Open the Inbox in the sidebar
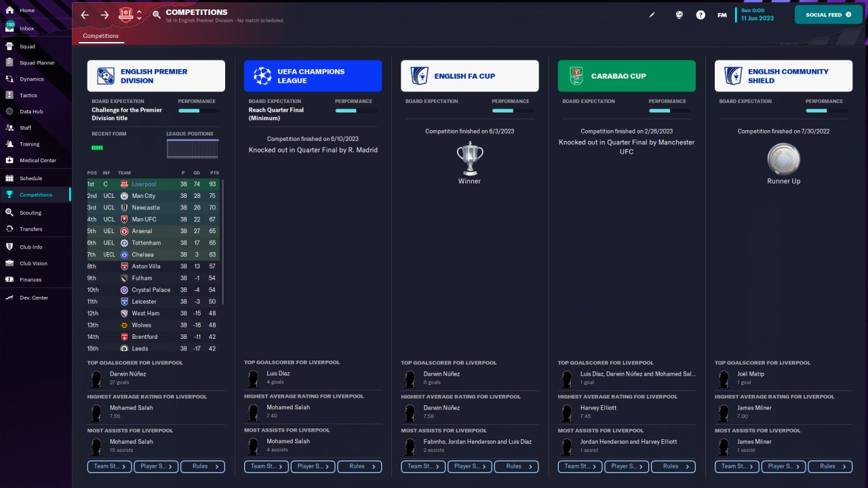This screenshot has height=488, width=868. pos(35,28)
